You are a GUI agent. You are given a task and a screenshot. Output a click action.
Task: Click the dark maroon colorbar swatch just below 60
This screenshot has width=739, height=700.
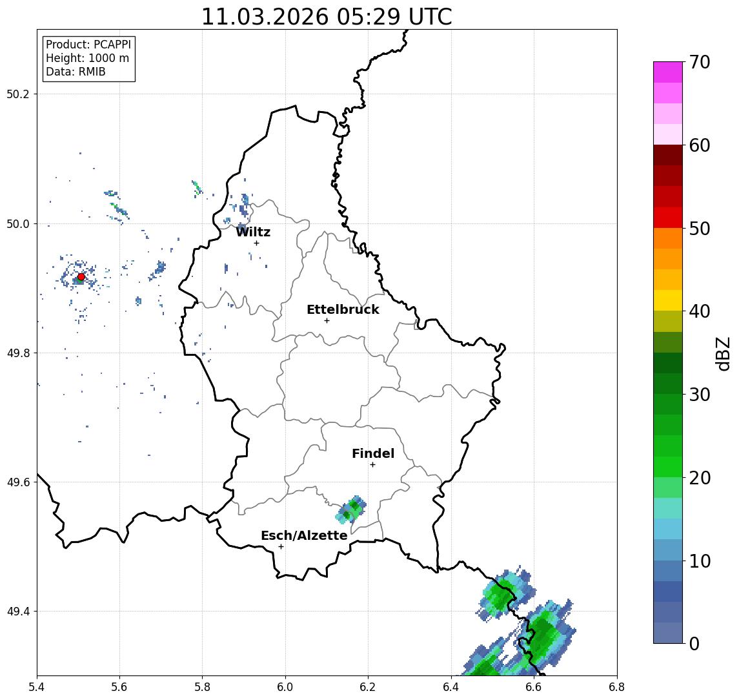coord(668,155)
